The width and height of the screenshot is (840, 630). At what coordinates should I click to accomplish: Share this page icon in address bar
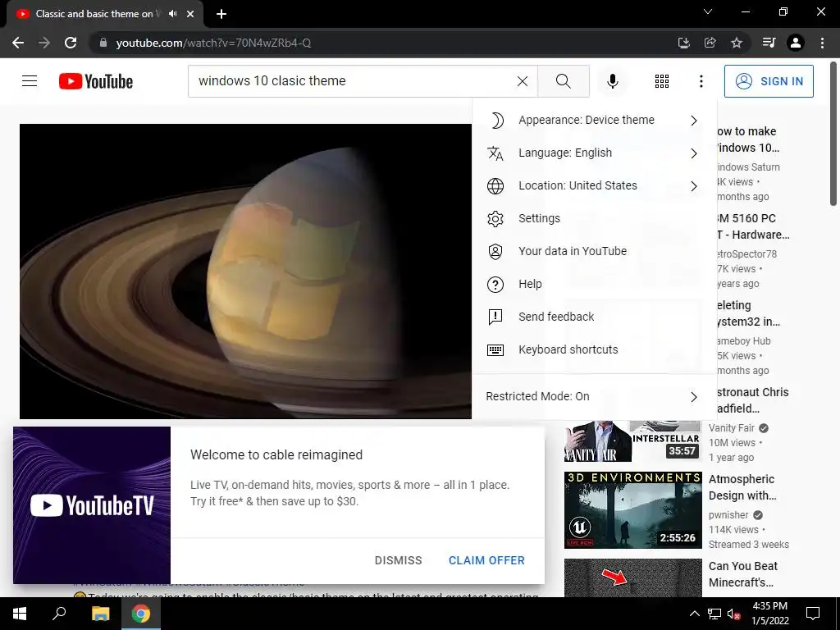(x=710, y=43)
